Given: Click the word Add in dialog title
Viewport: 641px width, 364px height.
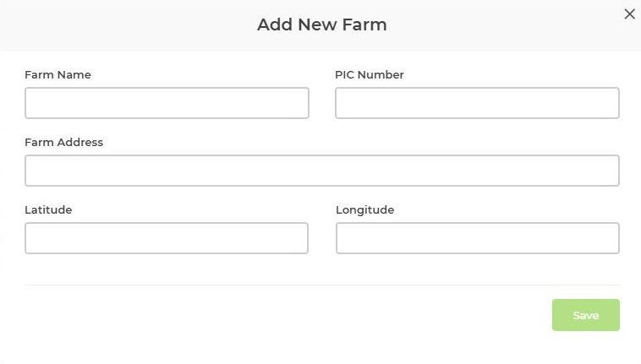Looking at the screenshot, I should [x=273, y=24].
